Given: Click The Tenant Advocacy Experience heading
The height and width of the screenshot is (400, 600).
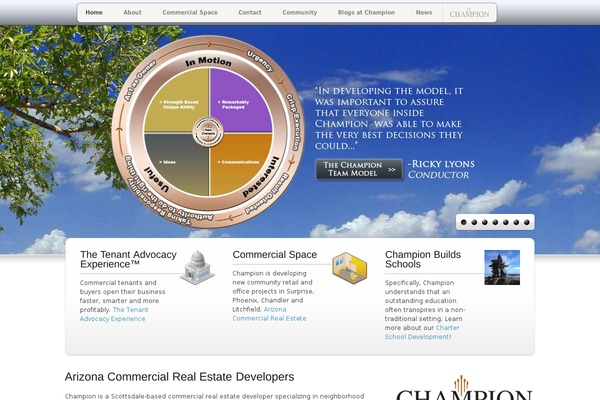Looking at the screenshot, I should tap(128, 259).
